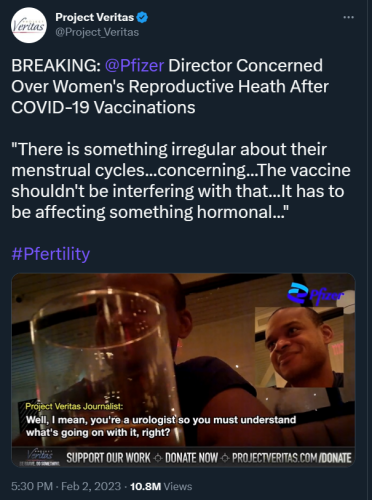The height and width of the screenshot is (500, 372).
Task: Click the DONATE NOW banner text
Action: point(191,458)
